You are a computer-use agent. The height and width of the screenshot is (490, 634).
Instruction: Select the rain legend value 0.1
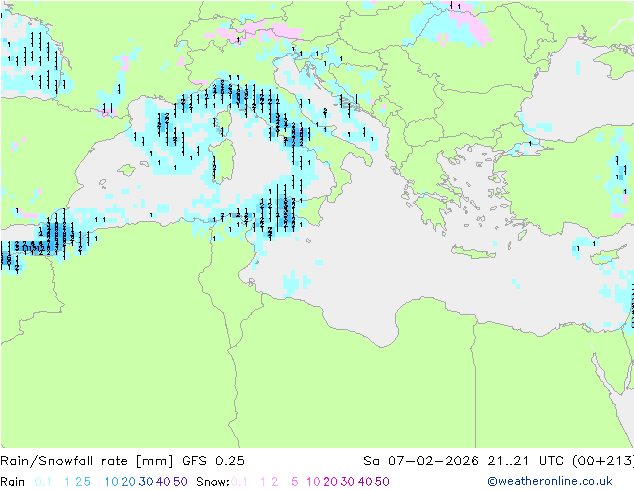coord(43,482)
